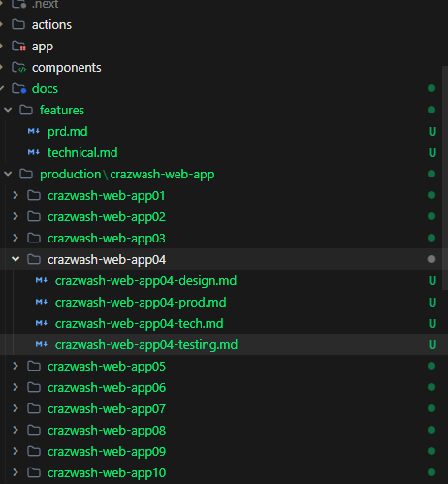This screenshot has height=484, width=448.
Task: Open crazwash-web-app04-prod.md
Action: (141, 303)
